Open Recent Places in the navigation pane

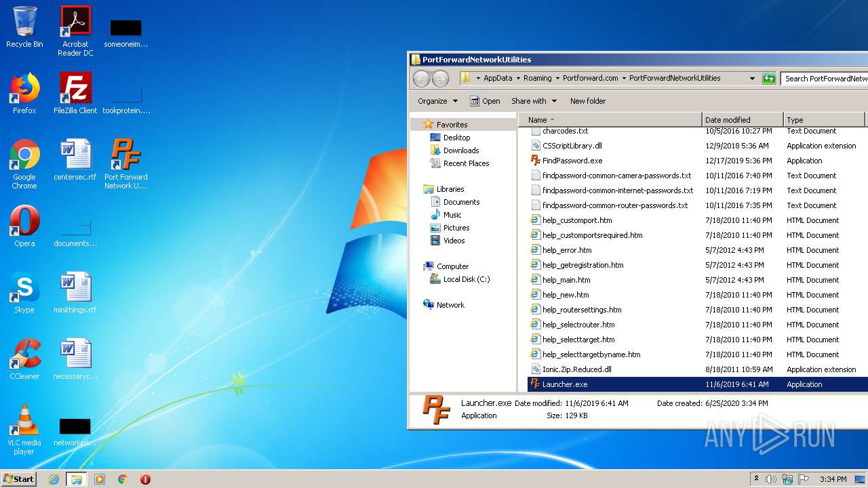click(466, 163)
